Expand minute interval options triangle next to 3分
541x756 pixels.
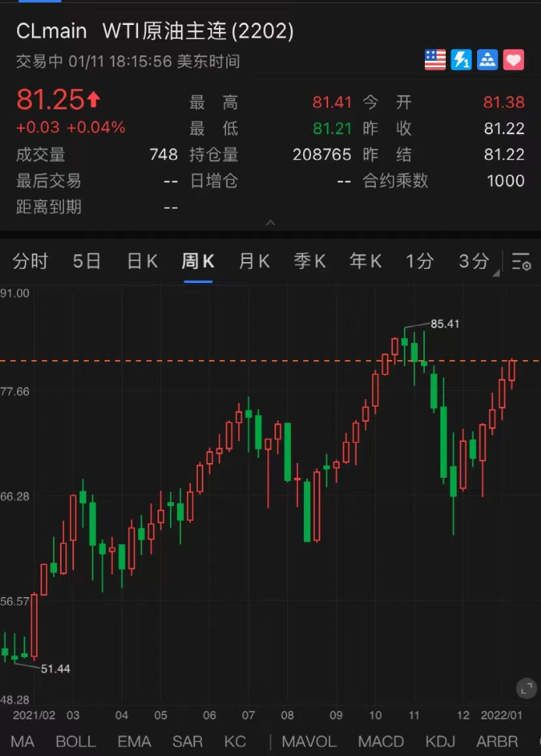click(x=496, y=274)
